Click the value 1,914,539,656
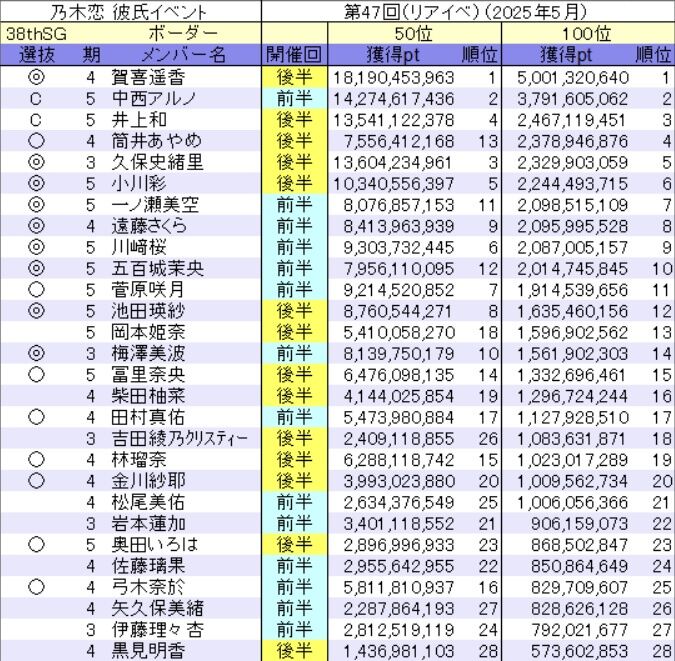Screen dimensions: 675x661 tap(573, 290)
